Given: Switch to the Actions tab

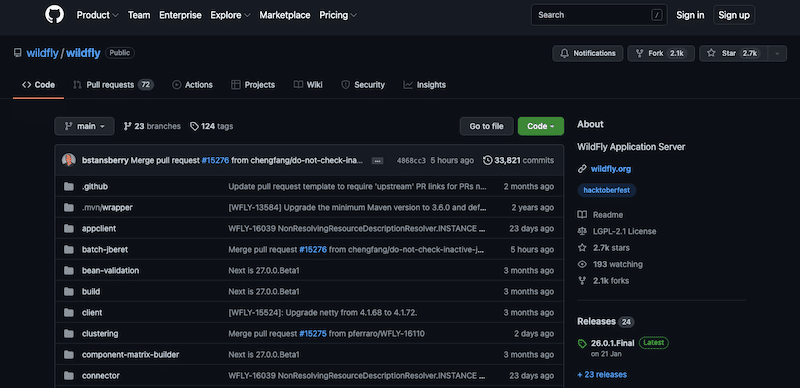Looking at the screenshot, I should [x=192, y=85].
